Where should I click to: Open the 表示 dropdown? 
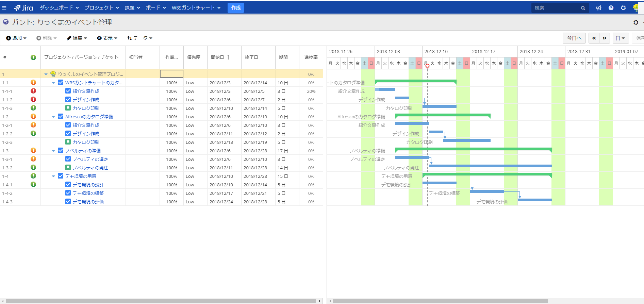point(107,38)
